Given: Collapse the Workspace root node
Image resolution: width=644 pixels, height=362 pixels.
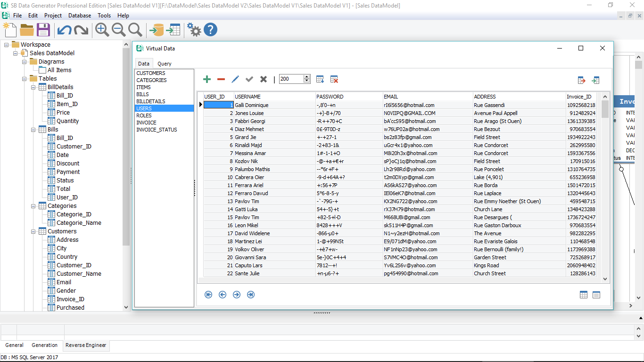Looking at the screenshot, I should 7,45.
